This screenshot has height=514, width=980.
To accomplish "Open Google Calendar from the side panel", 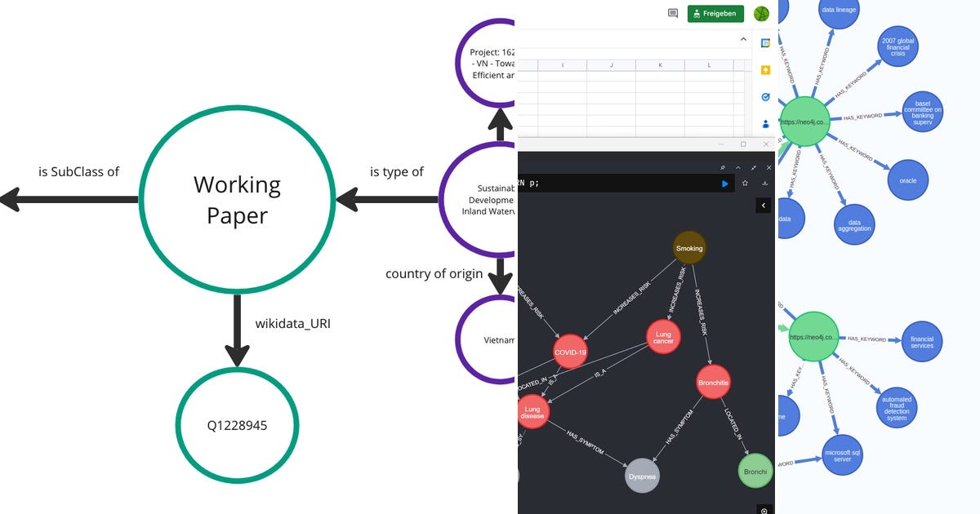I will 766,42.
